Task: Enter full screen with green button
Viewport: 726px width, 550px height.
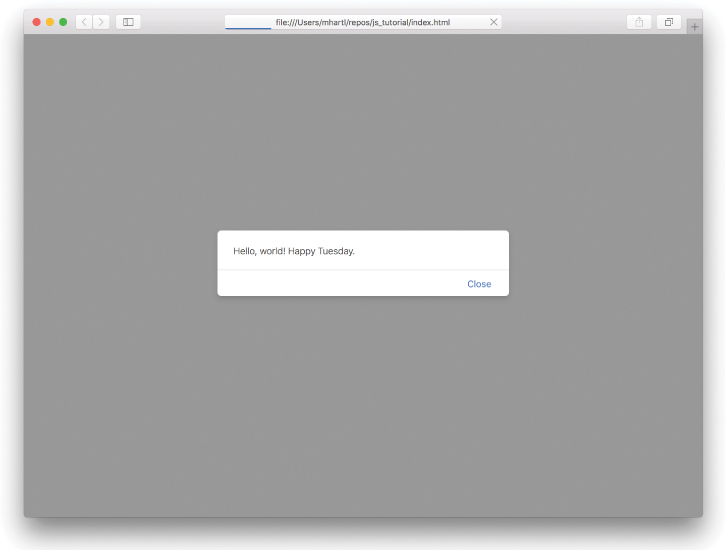Action: point(63,22)
